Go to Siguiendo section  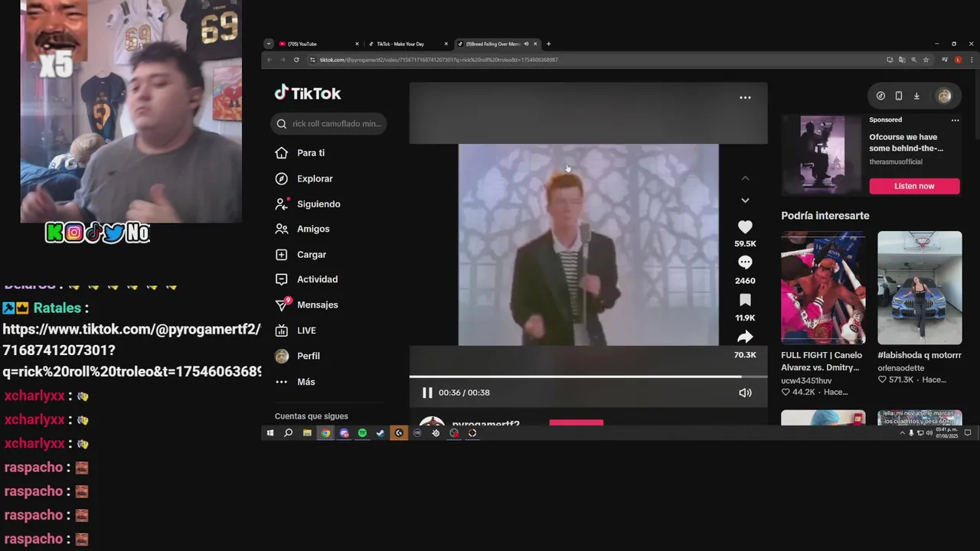pos(308,204)
